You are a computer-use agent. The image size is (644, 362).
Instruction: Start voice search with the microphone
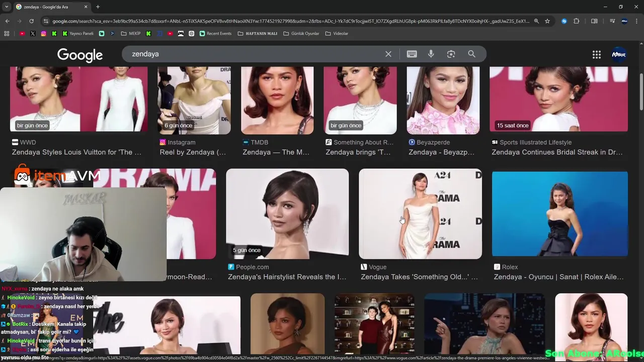coord(431,54)
